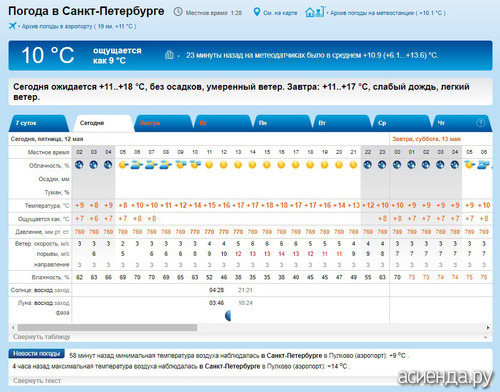
Task: Open Архив погоды в аэропорту link
Action: (x=79, y=26)
